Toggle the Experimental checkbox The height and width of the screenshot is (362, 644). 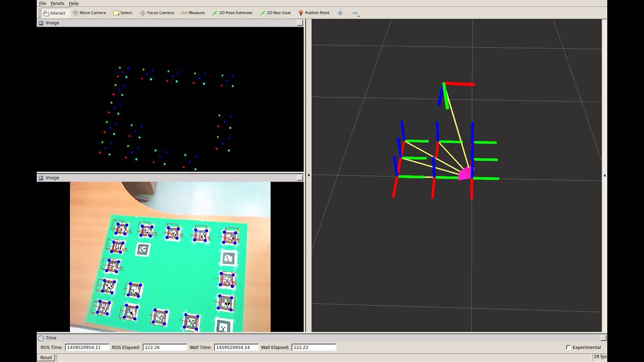click(569, 347)
